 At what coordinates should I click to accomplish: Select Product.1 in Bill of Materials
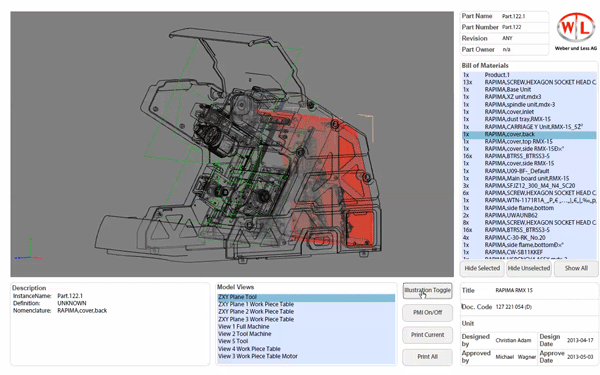pyautogui.click(x=529, y=75)
